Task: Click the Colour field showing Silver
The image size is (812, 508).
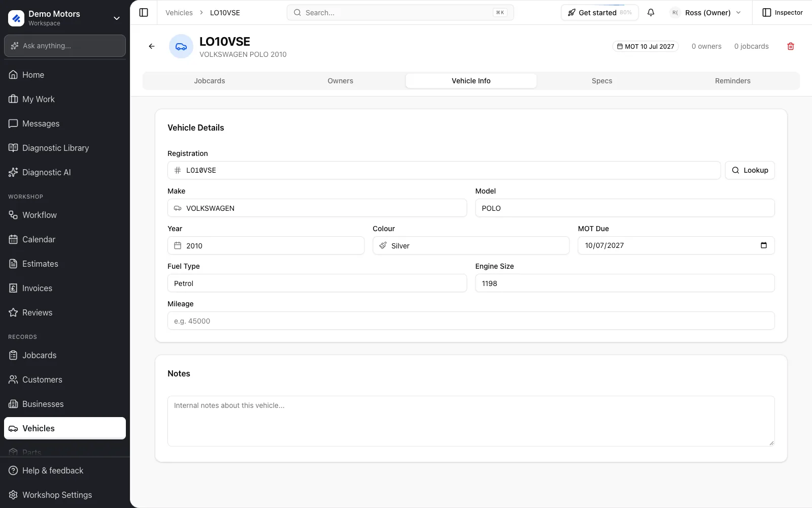Action: pos(471,245)
